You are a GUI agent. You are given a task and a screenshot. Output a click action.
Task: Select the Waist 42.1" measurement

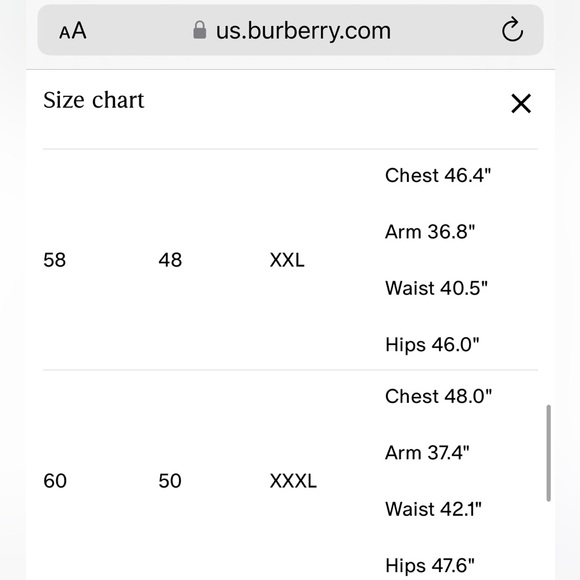(x=433, y=509)
